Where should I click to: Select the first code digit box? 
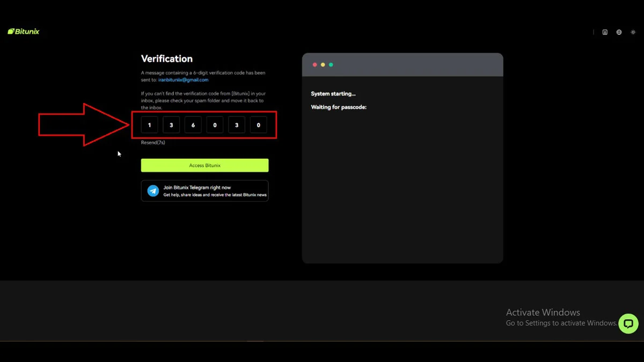149,125
